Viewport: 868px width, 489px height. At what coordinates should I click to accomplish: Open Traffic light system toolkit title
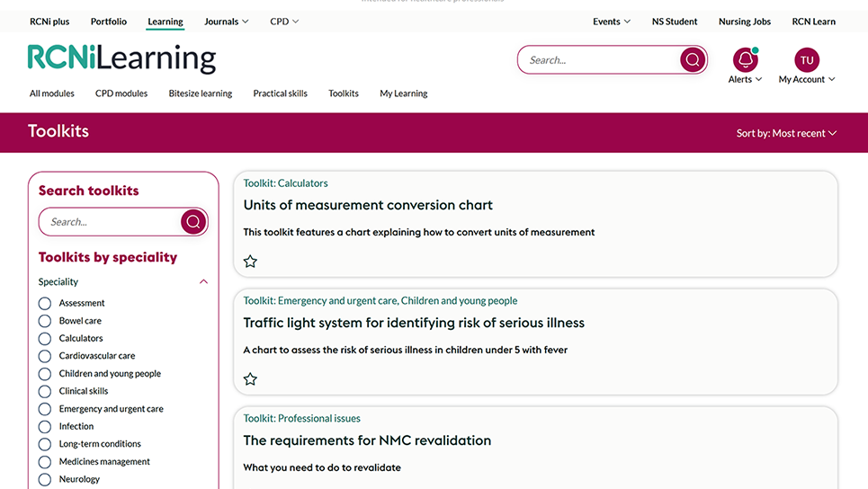tap(414, 323)
